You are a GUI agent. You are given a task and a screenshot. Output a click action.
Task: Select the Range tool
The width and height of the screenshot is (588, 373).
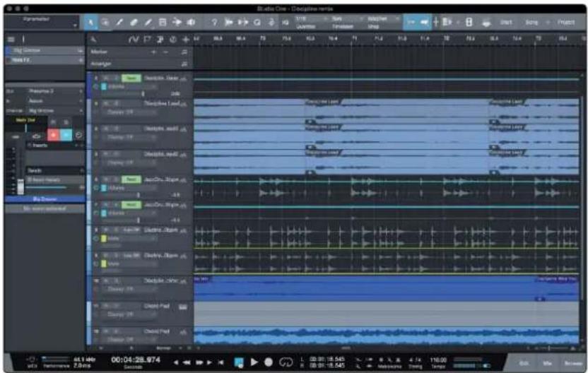[x=105, y=23]
